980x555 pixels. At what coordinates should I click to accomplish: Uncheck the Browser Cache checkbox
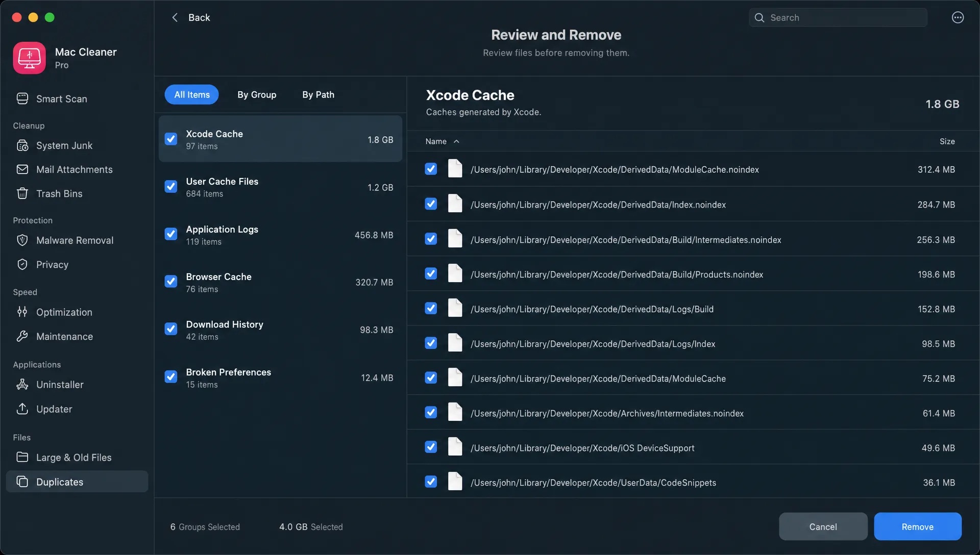pyautogui.click(x=171, y=282)
